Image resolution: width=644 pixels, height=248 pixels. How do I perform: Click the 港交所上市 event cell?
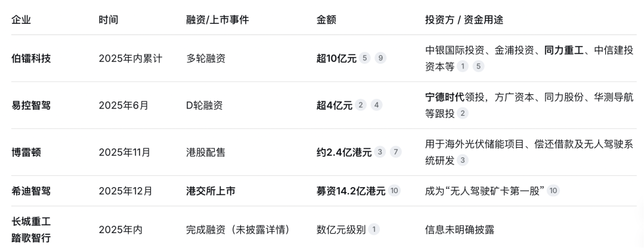(210, 191)
